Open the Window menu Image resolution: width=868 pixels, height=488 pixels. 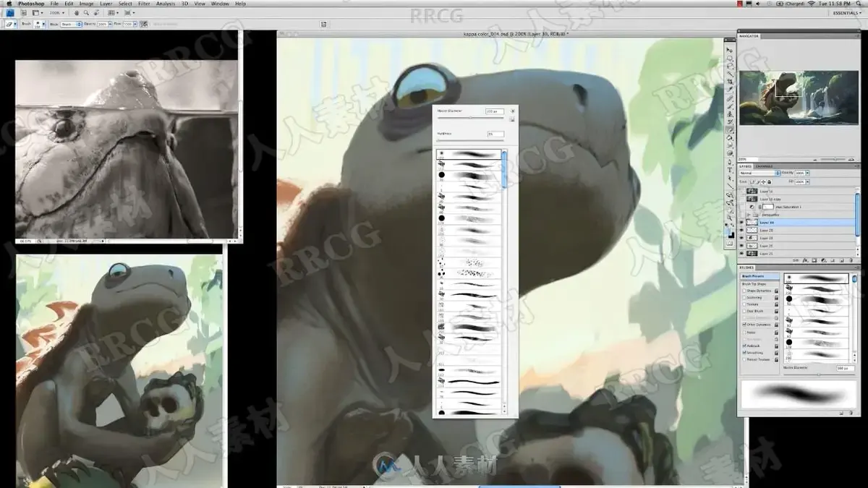(218, 4)
